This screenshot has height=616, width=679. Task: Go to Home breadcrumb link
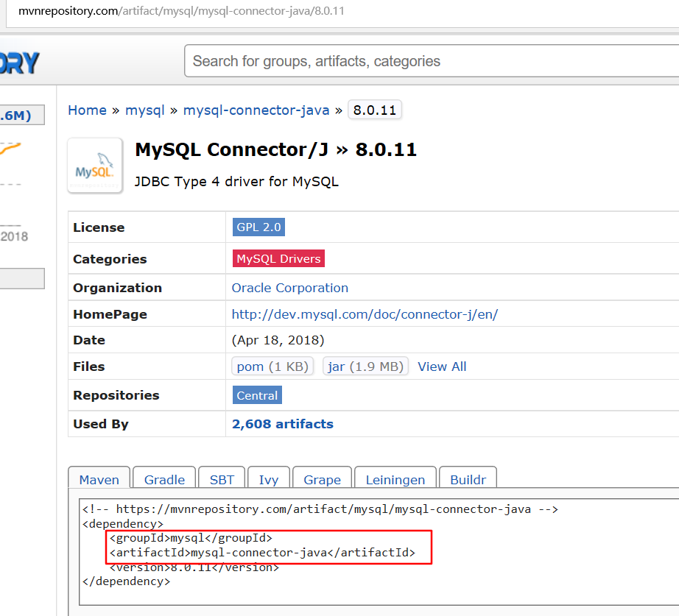pos(87,110)
